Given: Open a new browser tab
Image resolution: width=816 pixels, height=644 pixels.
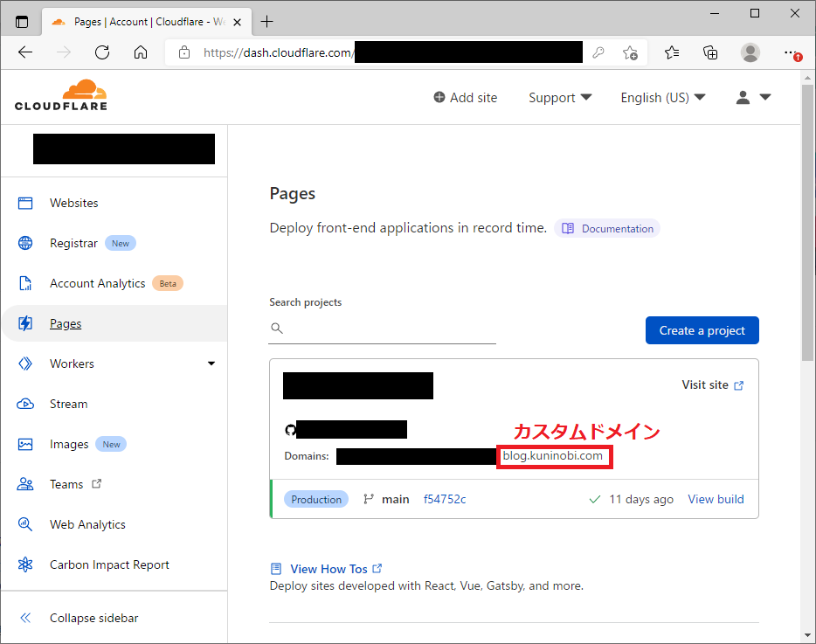Looking at the screenshot, I should pos(266,22).
